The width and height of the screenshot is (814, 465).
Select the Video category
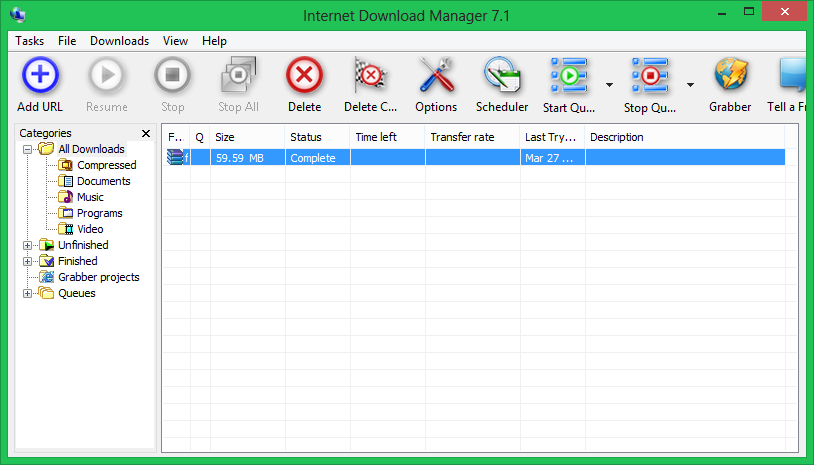pos(90,229)
